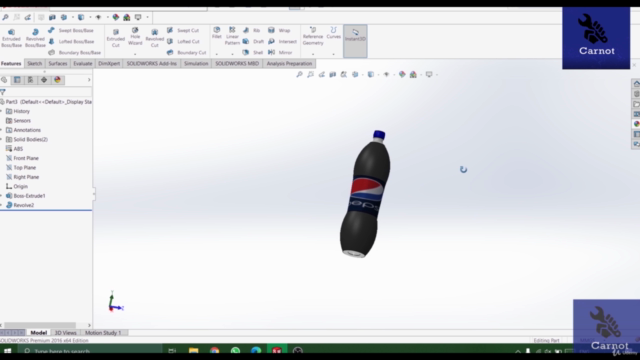Select the Front Plane tree item

point(22,158)
